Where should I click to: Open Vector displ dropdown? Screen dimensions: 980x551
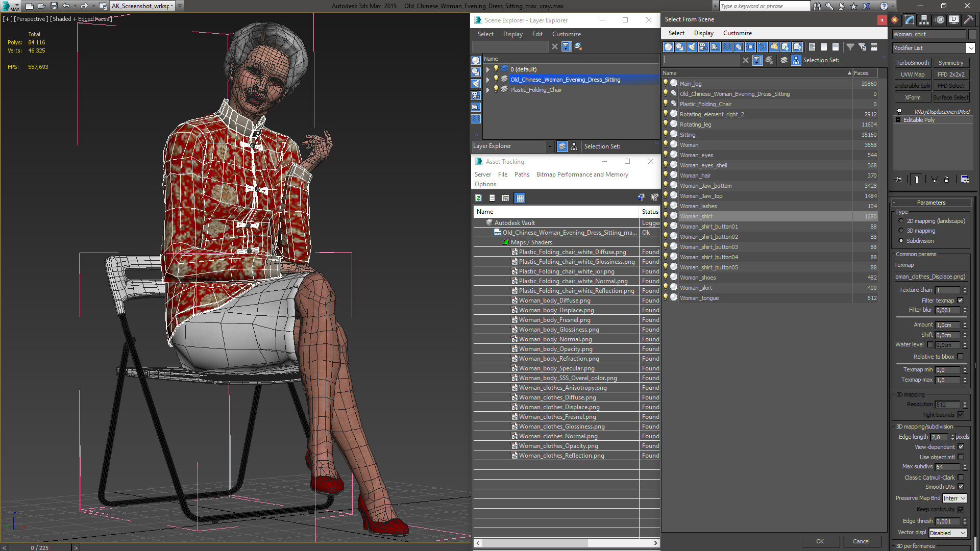coord(948,533)
